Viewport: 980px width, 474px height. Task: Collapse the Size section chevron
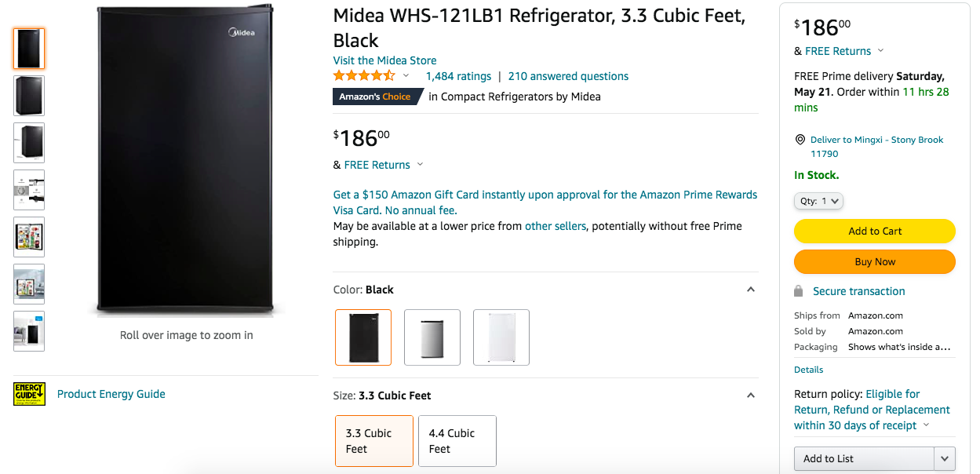click(x=750, y=396)
